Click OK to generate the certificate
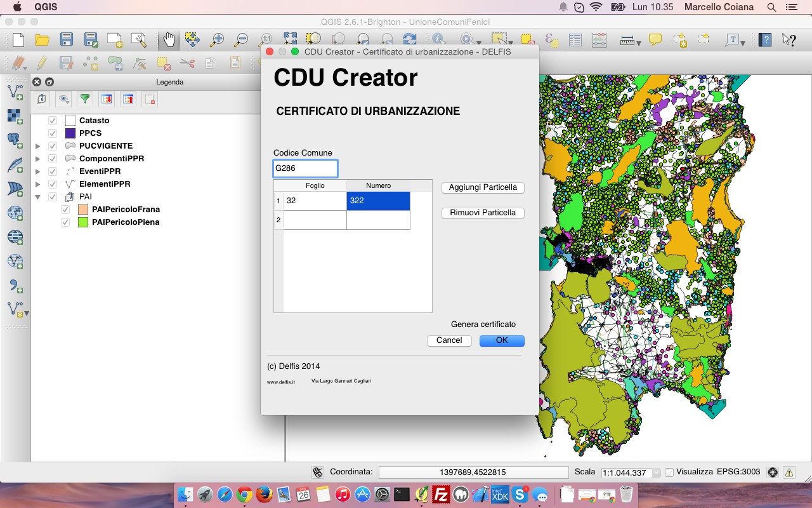Screen dimensions: 812x508 tap(502, 340)
